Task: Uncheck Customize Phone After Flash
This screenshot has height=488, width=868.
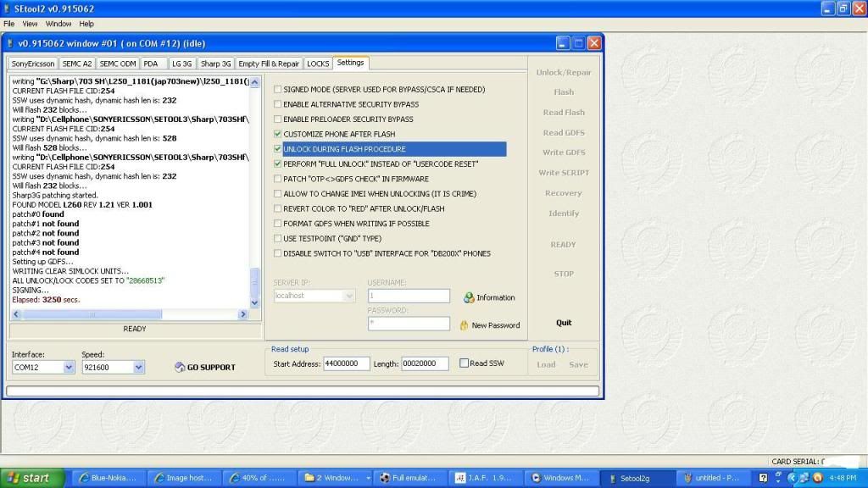Action: (278, 134)
